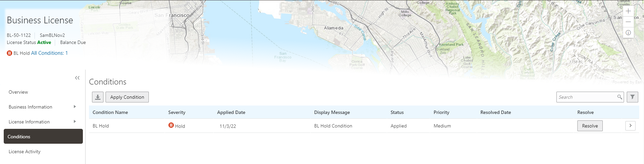Resolve the BL Hold condition
The height and width of the screenshot is (164, 644).
click(590, 126)
